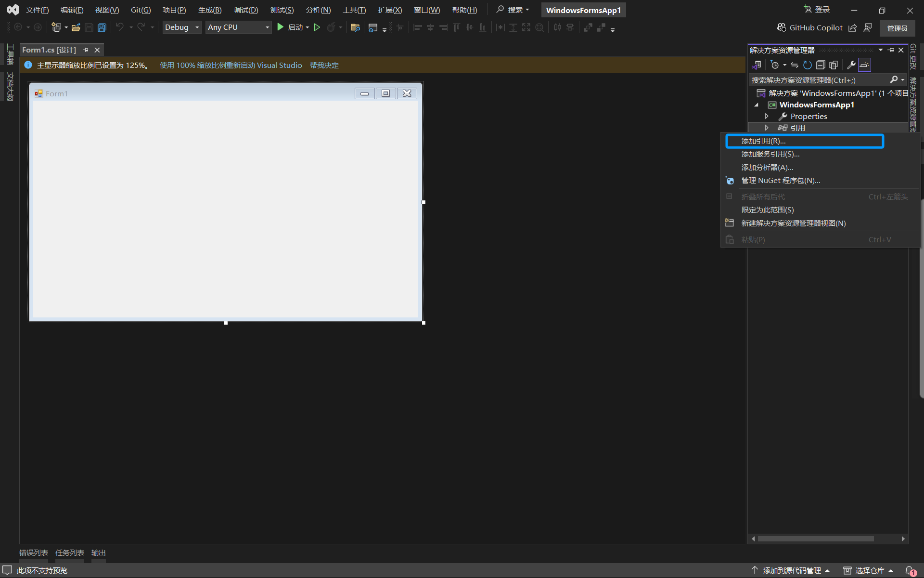Click the refresh icon in Solution Explorer
The width and height of the screenshot is (924, 578).
pyautogui.click(x=807, y=65)
